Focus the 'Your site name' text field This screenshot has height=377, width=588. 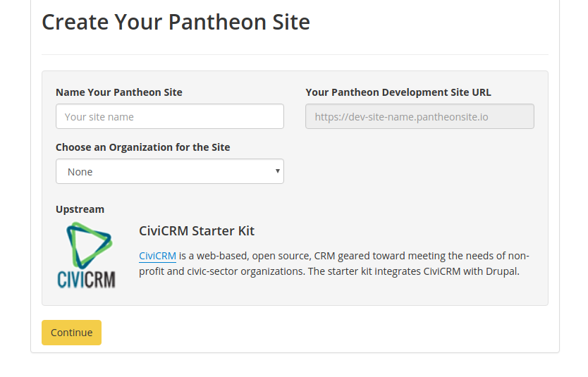point(169,117)
